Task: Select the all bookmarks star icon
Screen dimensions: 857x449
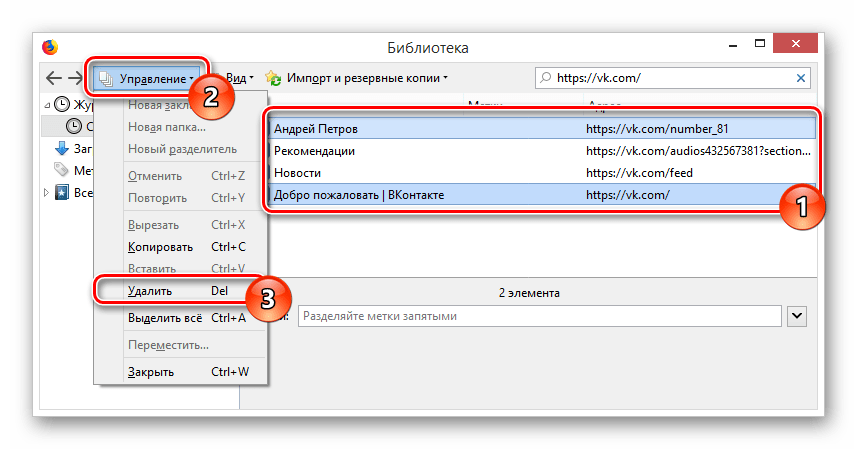Action: click(x=62, y=192)
